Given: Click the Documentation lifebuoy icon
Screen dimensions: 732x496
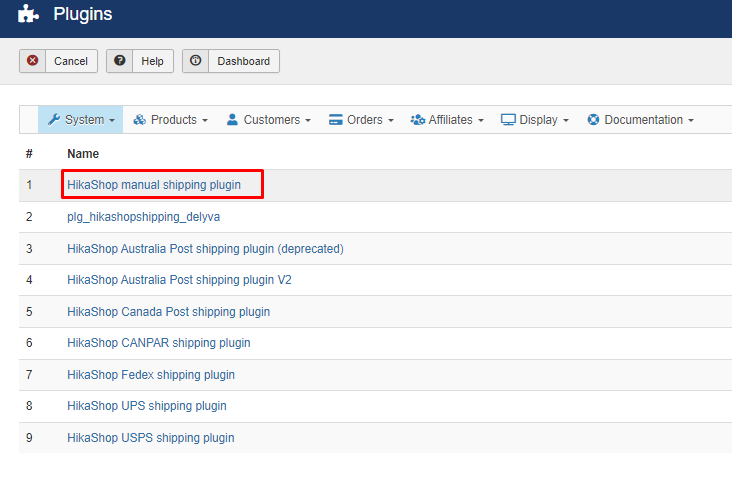Looking at the screenshot, I should point(593,120).
